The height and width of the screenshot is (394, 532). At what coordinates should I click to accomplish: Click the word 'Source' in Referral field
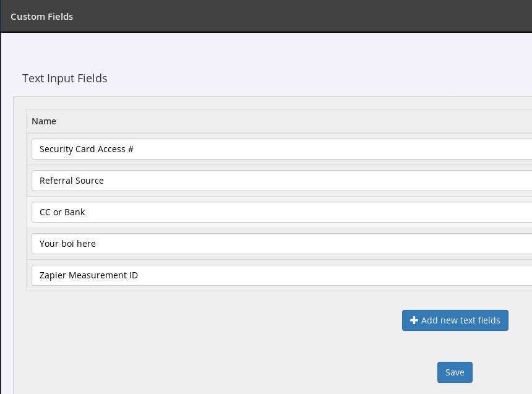click(x=89, y=181)
